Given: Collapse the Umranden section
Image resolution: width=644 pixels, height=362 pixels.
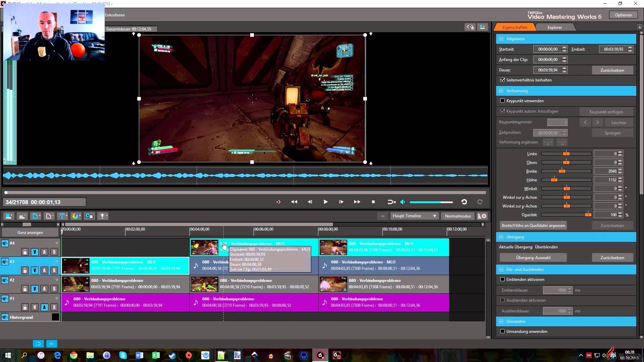Looking at the screenshot, I should [501, 321].
